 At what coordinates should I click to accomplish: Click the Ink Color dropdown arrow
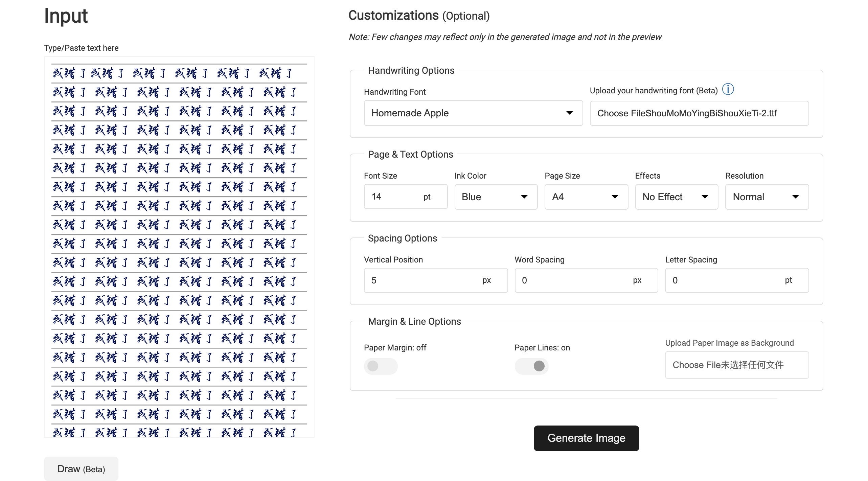pos(524,197)
